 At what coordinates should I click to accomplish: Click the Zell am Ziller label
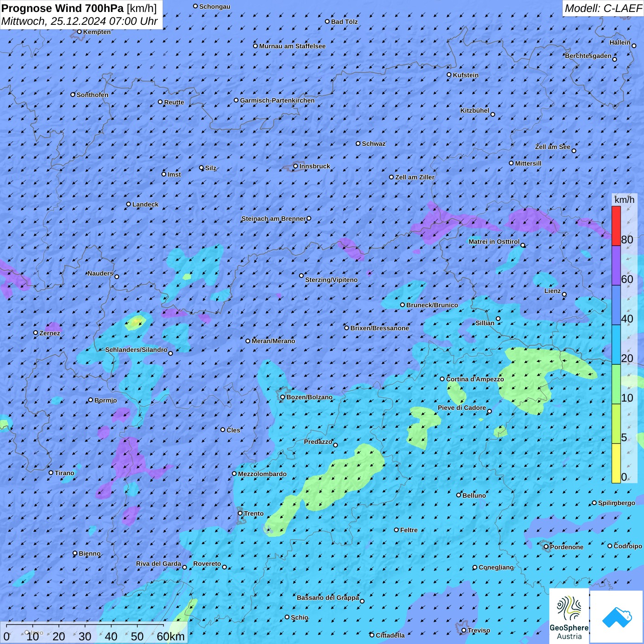coord(415,177)
